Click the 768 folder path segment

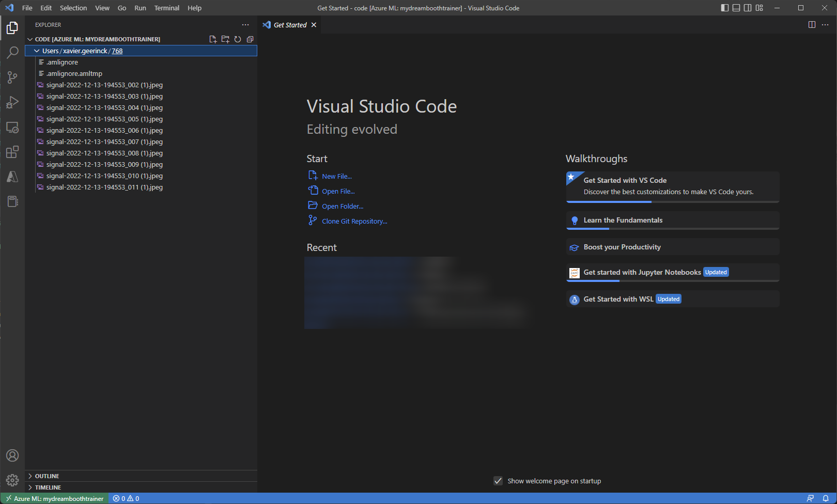pos(117,51)
